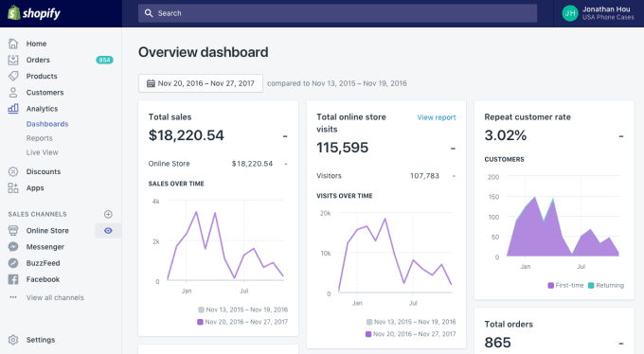644x354 pixels.
Task: Click purple legend swatch under Sales over time
Action: coord(200,322)
